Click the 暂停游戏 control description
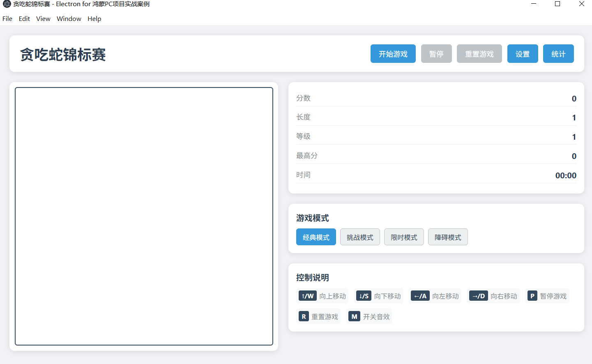592x364 pixels. [x=553, y=296]
